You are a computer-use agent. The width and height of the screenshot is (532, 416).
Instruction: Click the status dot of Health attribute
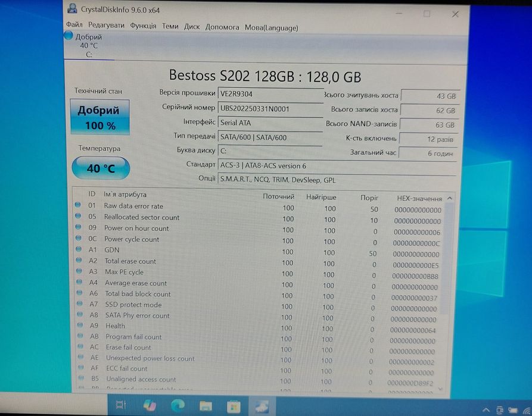(80, 325)
